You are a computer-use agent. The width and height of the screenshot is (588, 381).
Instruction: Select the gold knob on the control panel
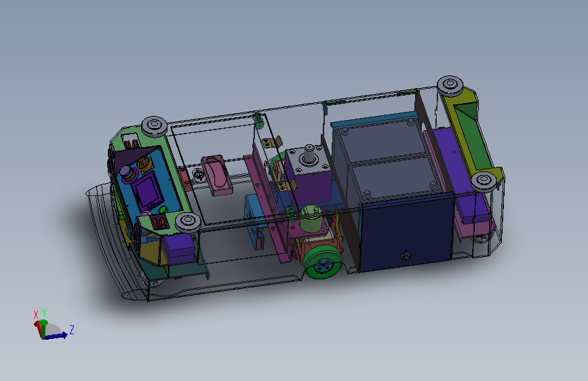coord(144,163)
